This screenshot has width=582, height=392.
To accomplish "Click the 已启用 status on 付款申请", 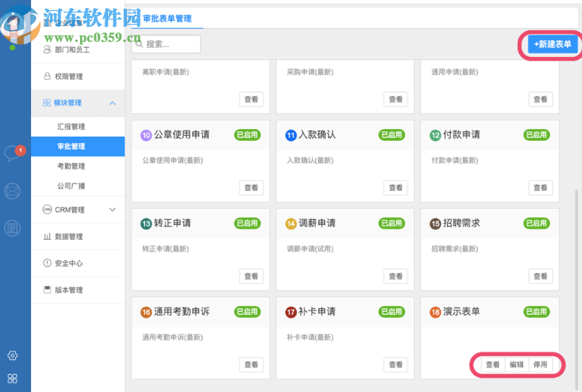I will [x=537, y=135].
